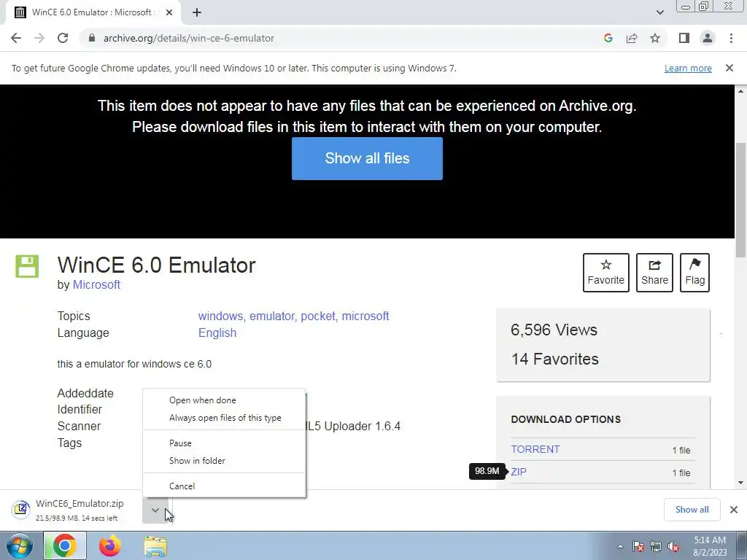Viewport: 747px width, 560px height.
Task: Click the green floppy disk software icon
Action: pos(27,266)
